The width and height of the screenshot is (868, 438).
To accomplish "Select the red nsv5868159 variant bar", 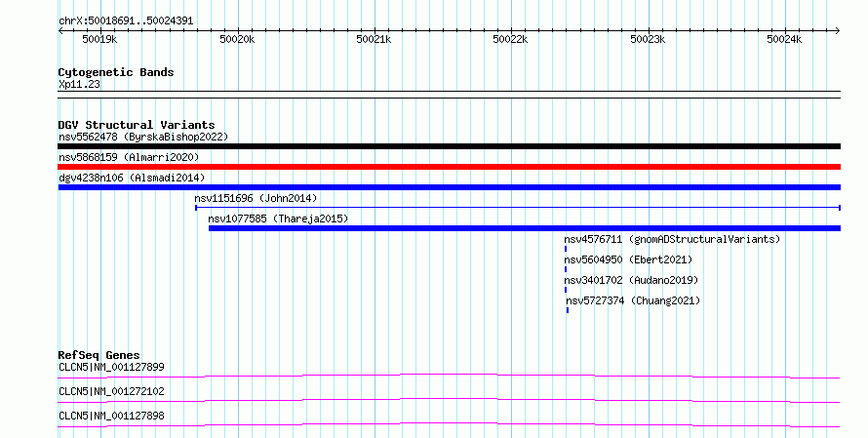I will point(449,167).
